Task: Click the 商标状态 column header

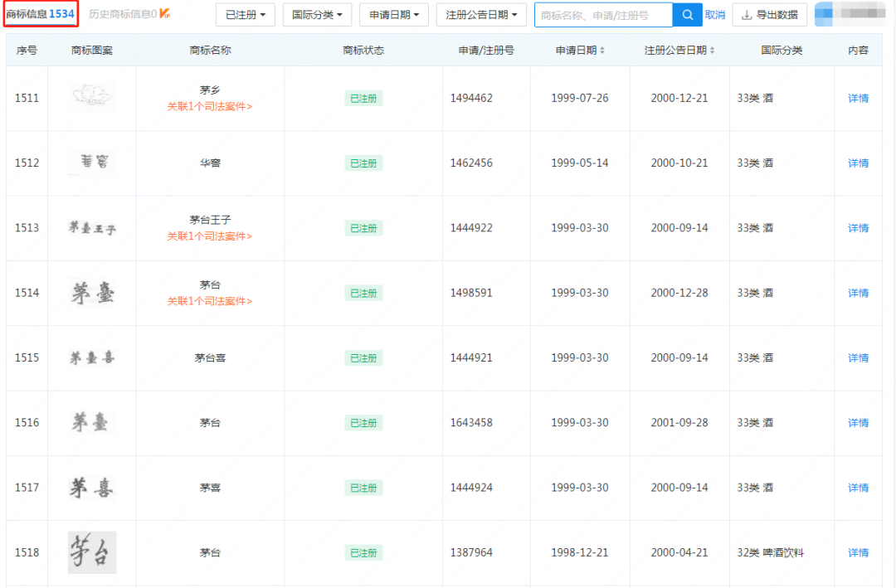Action: pos(363,51)
